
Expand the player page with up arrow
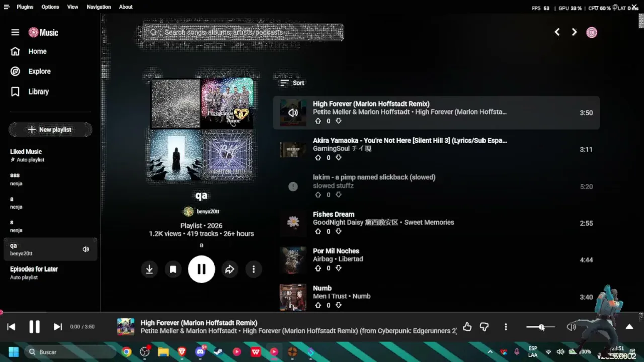(629, 327)
